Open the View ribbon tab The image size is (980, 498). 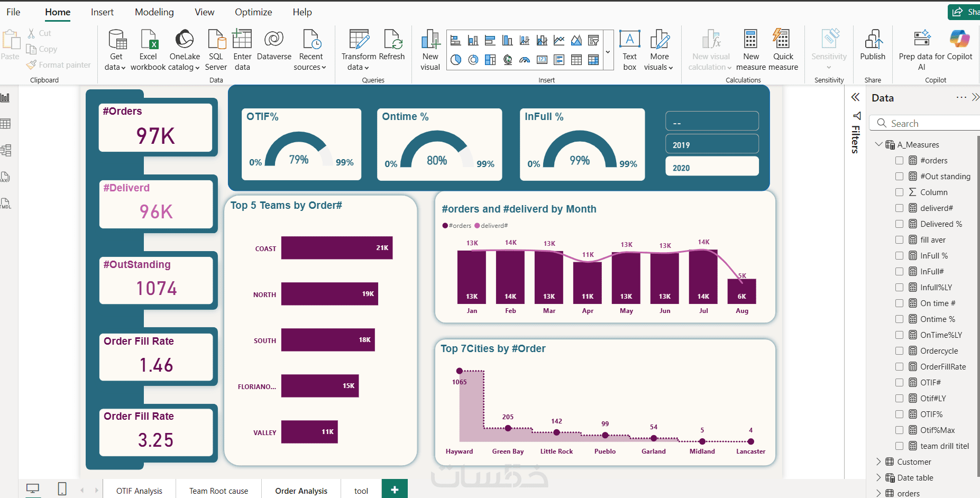tap(204, 12)
